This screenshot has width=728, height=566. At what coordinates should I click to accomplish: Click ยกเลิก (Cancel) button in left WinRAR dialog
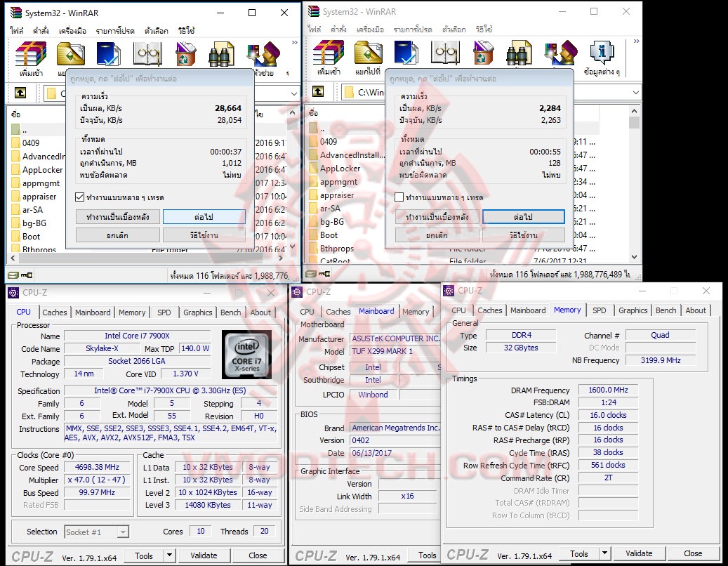click(117, 235)
